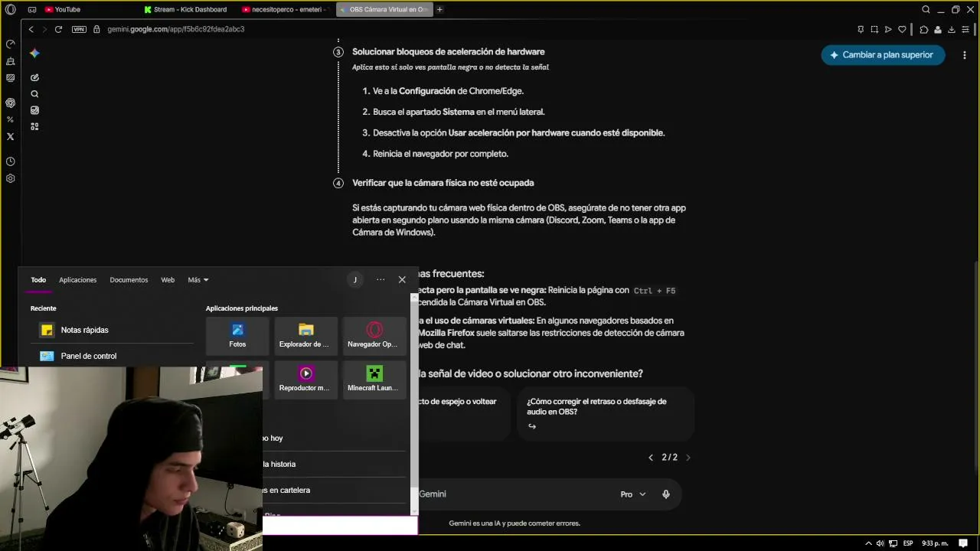Open Gemini sidebar search
The height and width of the screenshot is (551, 980).
coord(34,94)
